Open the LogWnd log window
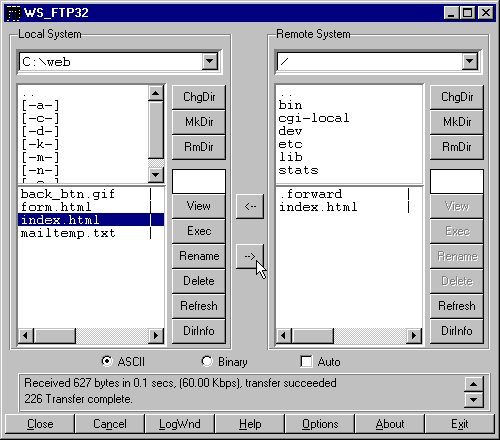The width and height of the screenshot is (500, 440). (180, 424)
